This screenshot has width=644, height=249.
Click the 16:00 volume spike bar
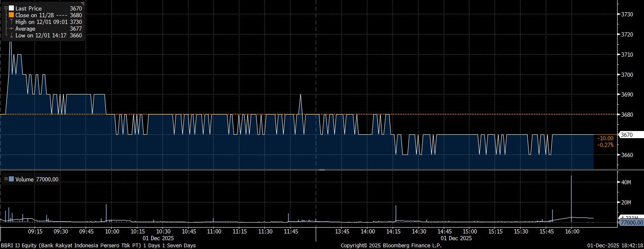pyautogui.click(x=571, y=197)
